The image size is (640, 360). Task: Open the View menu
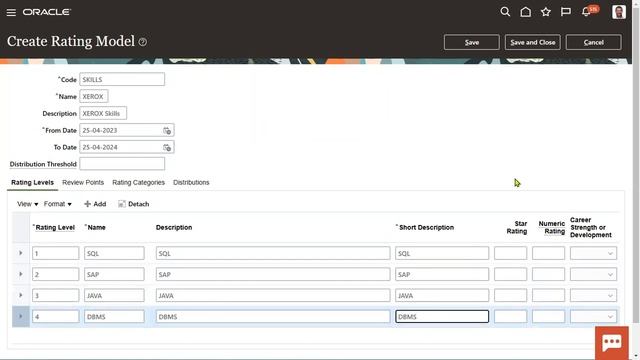tap(27, 204)
